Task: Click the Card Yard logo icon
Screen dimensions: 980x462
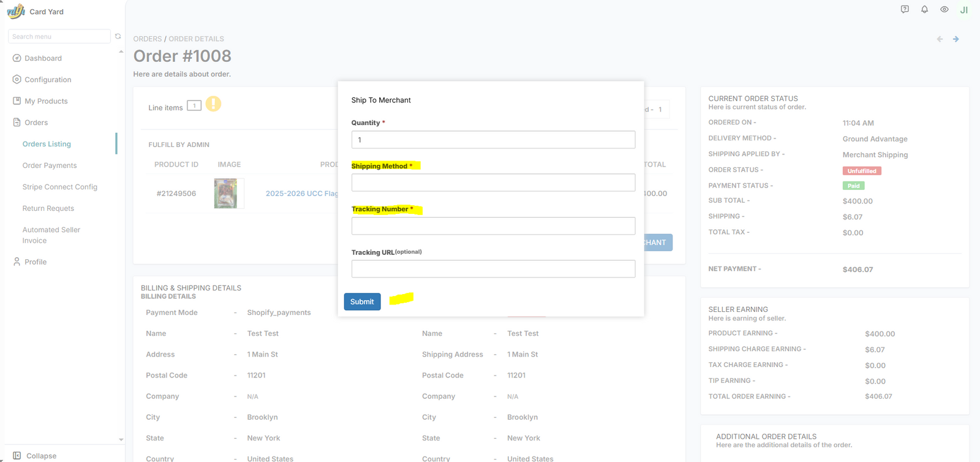Action: click(16, 11)
